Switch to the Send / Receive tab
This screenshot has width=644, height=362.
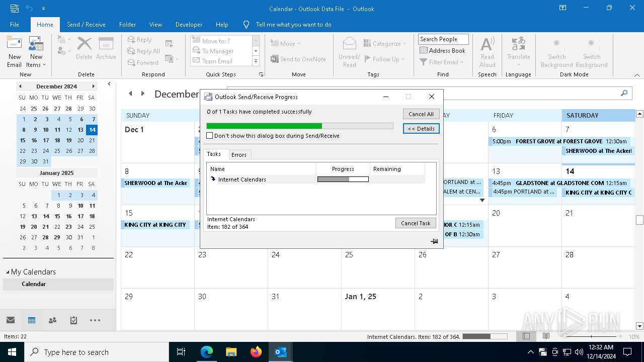[86, 24]
